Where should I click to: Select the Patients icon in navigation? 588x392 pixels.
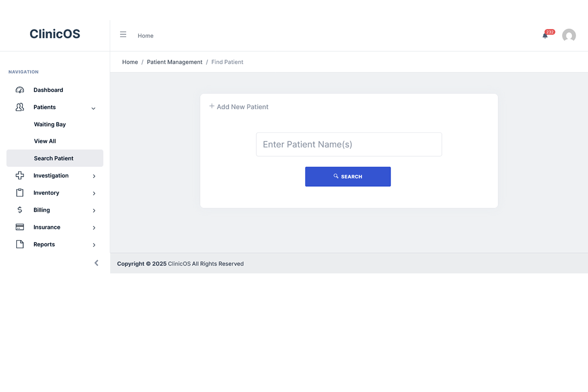coord(20,107)
